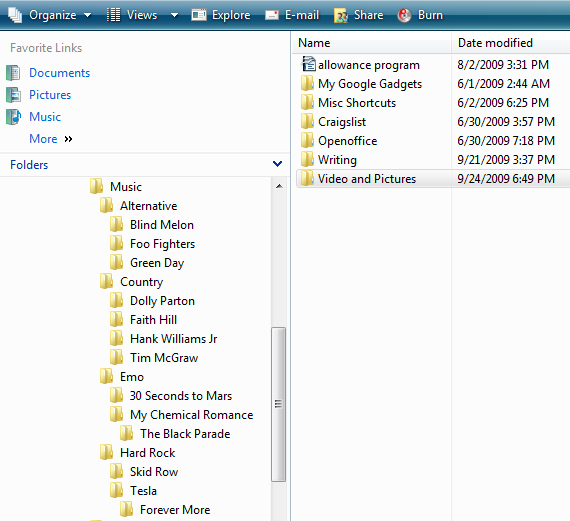Viewport: 570px width, 521px height.
Task: Click the Video and Pictures folder icon
Action: pos(307,178)
